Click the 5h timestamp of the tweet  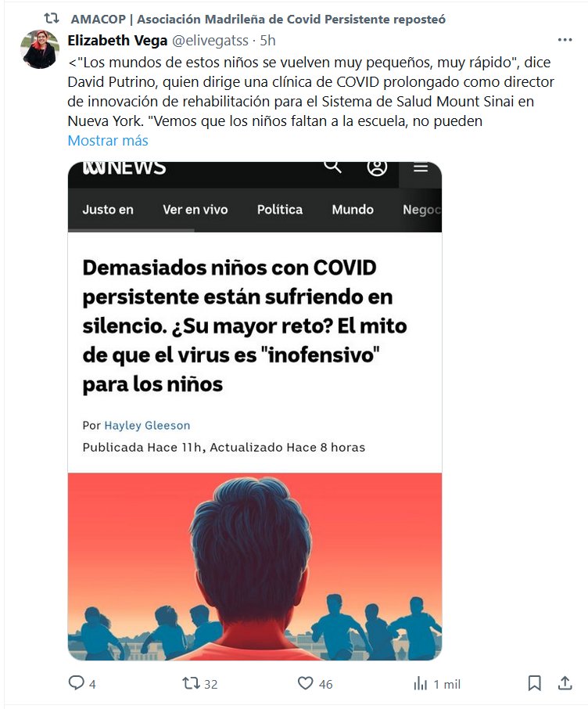tap(267, 40)
